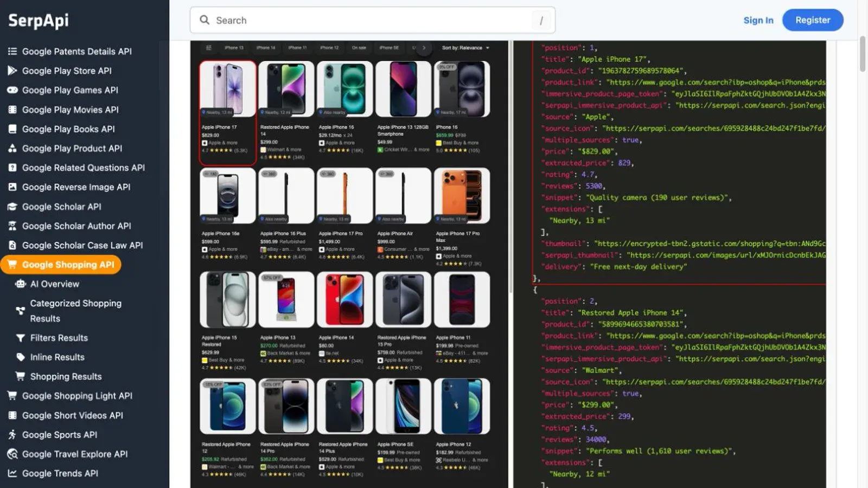The height and width of the screenshot is (488, 868).
Task: Click the orange iPhone 17 Pro Max thumbnail
Action: click(462, 195)
